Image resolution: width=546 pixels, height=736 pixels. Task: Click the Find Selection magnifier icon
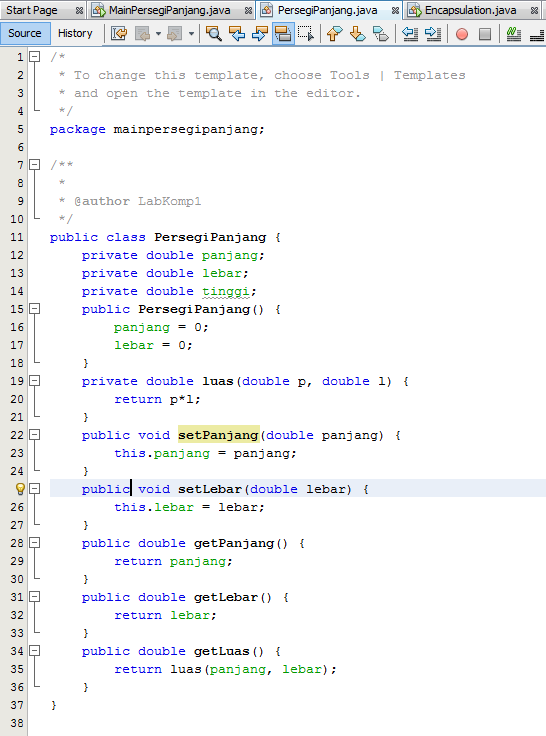pos(214,33)
